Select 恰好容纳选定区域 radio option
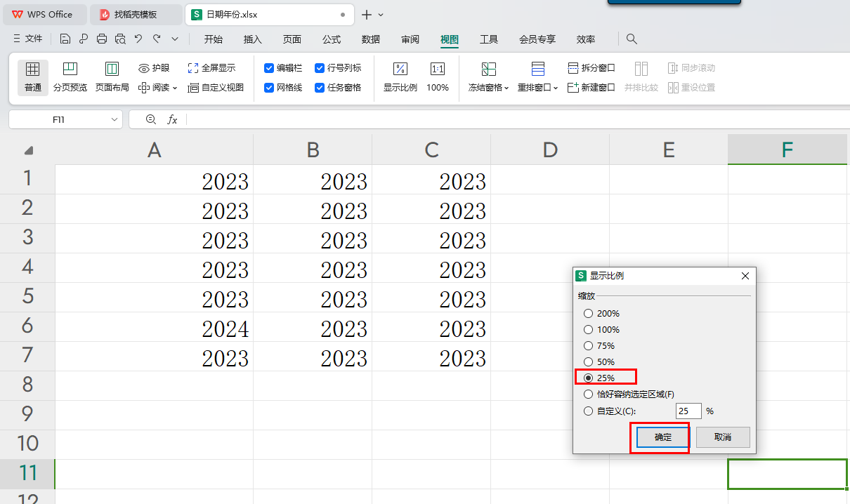This screenshot has height=504, width=850. click(589, 394)
